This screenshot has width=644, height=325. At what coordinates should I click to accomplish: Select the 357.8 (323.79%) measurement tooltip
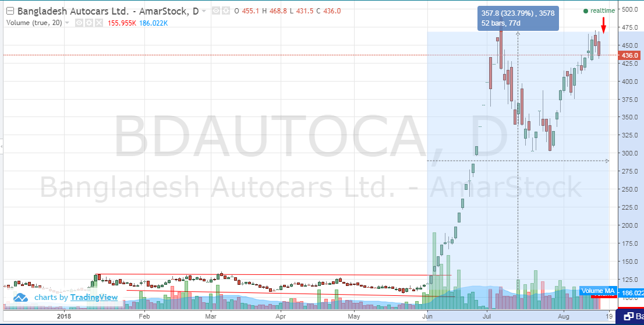(x=518, y=18)
